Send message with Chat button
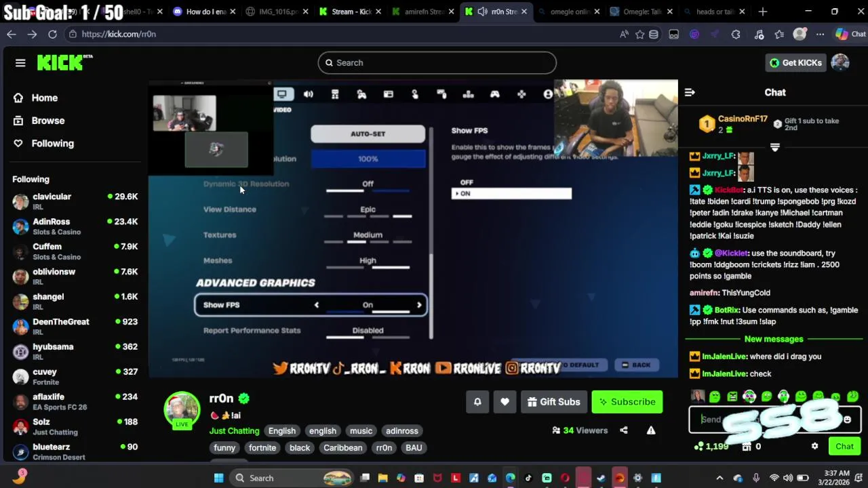 point(844,446)
